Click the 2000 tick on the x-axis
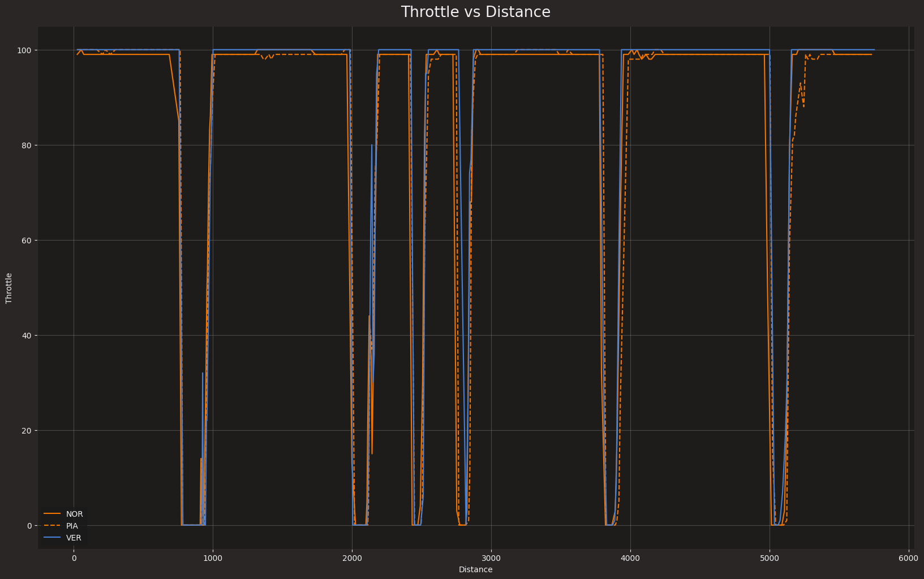Image resolution: width=924 pixels, height=579 pixels. click(352, 557)
